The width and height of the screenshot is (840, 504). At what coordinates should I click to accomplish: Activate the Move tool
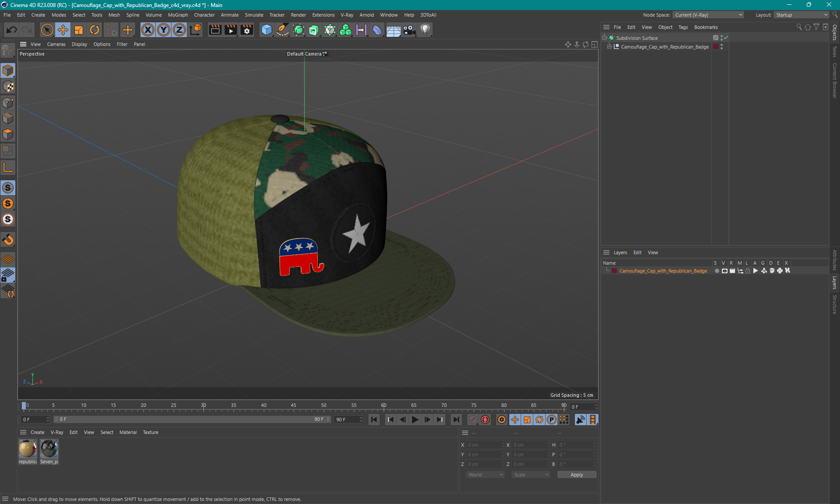tap(63, 30)
